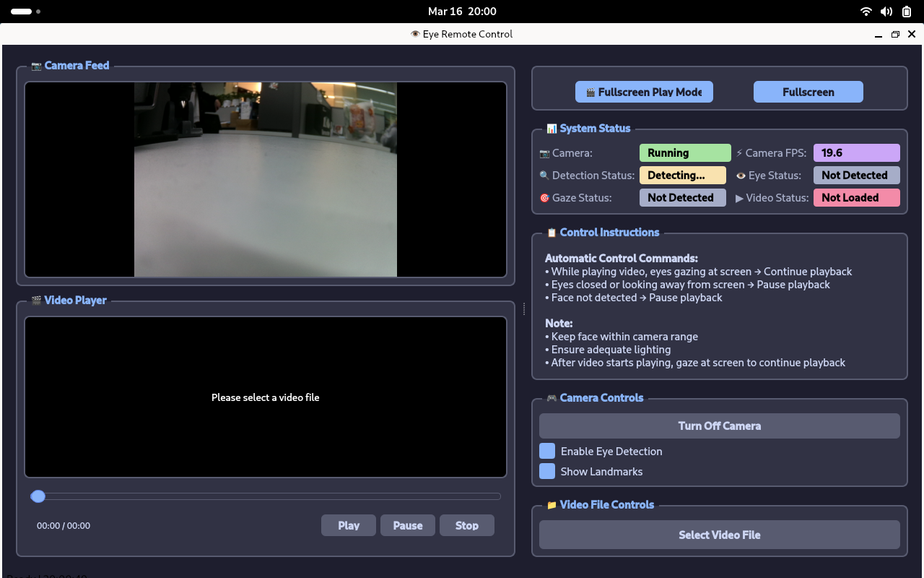The height and width of the screenshot is (578, 924).
Task: Click the gamepad icon beside Camera Controls
Action: pos(552,398)
